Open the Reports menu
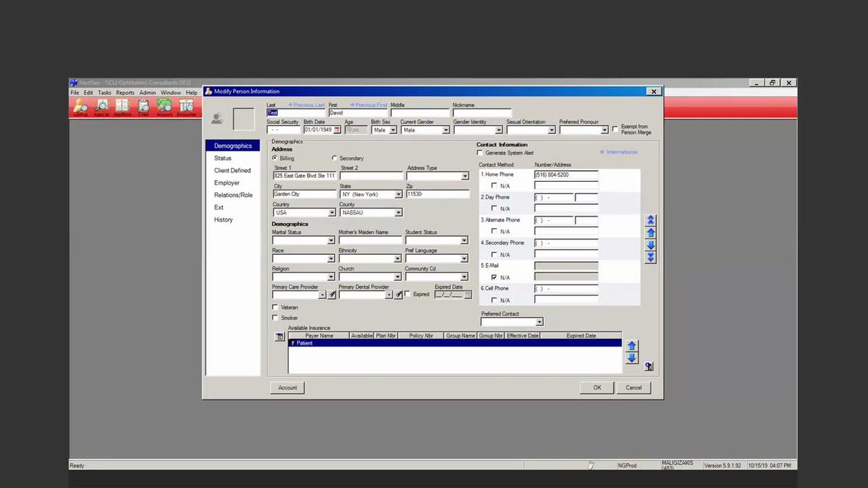868x488 pixels. click(124, 93)
